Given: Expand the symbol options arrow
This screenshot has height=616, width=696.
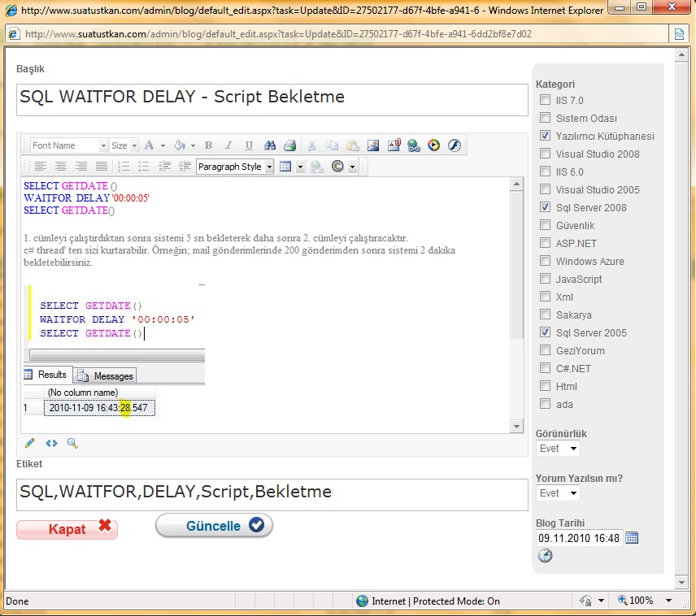Looking at the screenshot, I should point(352,167).
